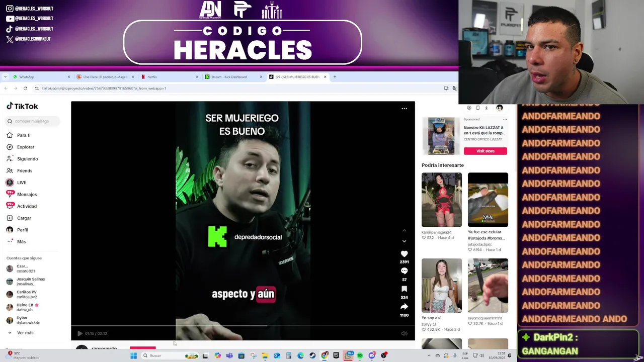Share the video with arrow icon

coord(404,306)
